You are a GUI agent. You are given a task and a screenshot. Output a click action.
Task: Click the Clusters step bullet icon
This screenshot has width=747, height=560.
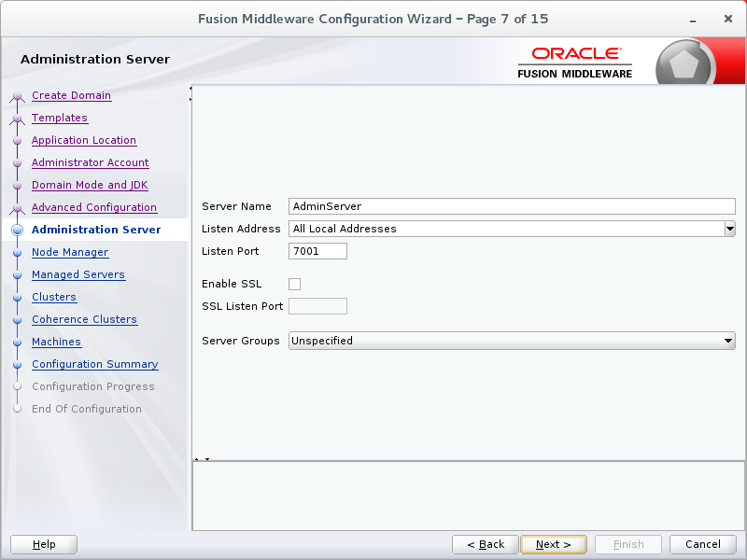[x=17, y=298]
